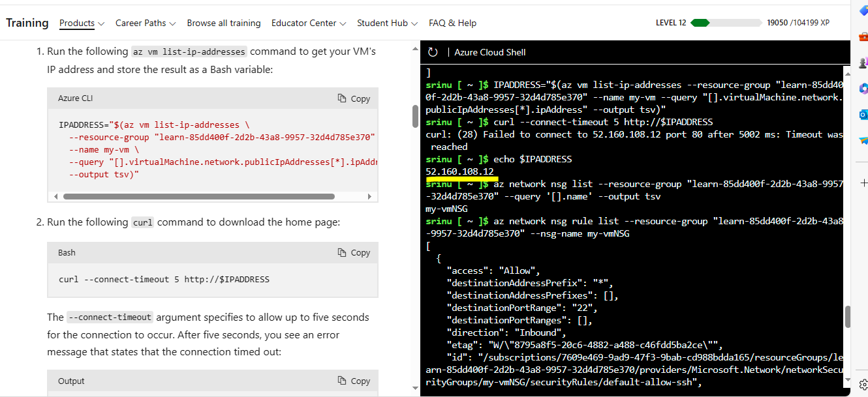This screenshot has height=397, width=868.
Task: Click the XP level progress bar
Action: tap(726, 23)
